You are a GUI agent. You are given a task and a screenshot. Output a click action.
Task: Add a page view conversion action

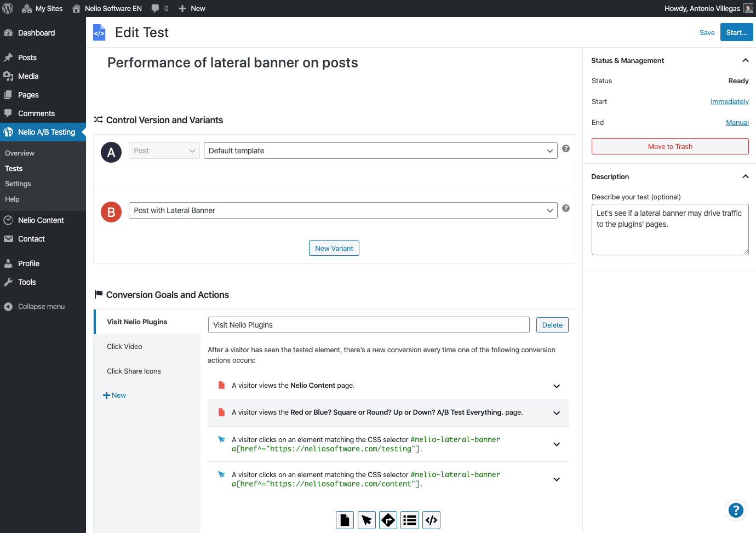tap(345, 520)
